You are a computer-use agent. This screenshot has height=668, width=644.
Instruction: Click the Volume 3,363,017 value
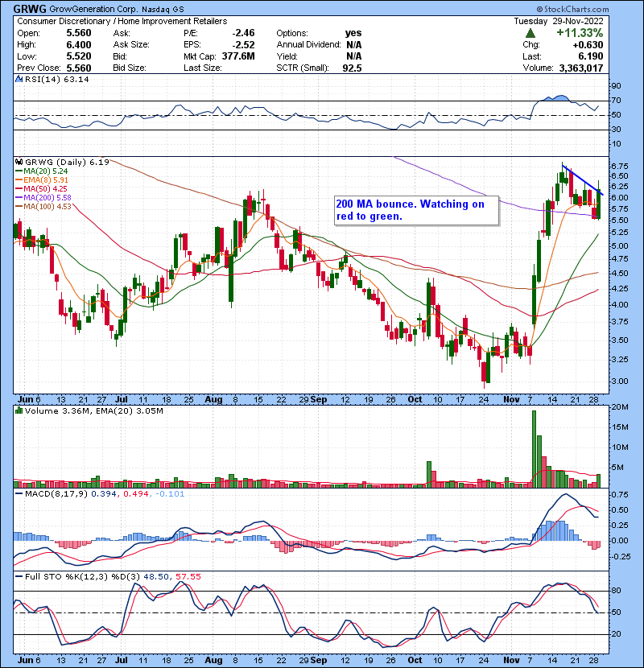point(581,68)
